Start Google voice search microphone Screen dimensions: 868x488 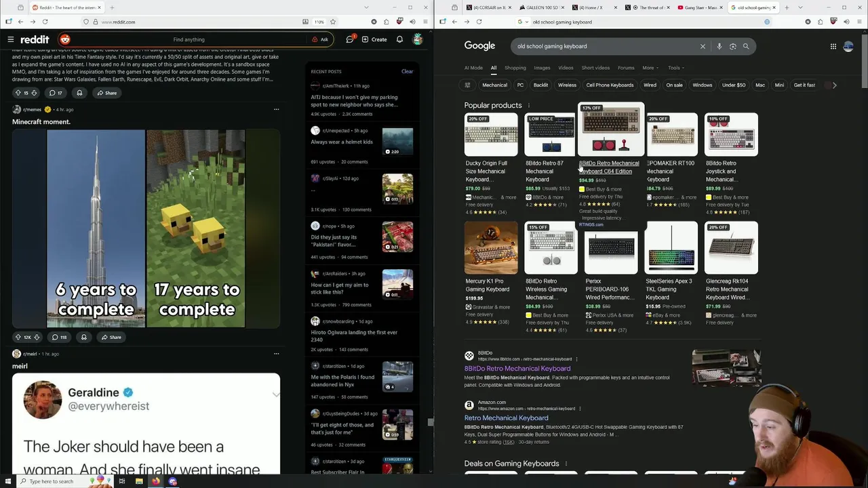(x=719, y=46)
